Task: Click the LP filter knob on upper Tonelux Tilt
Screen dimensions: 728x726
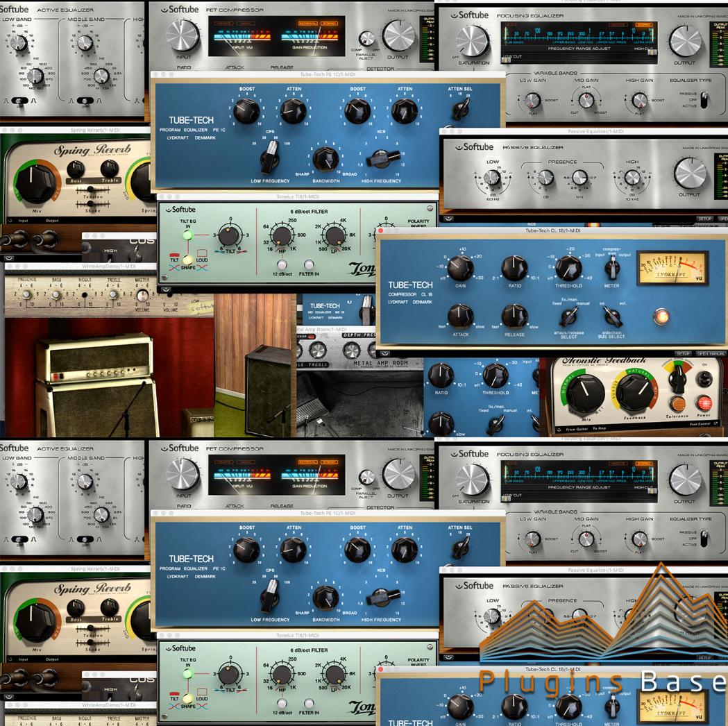Action: (x=335, y=235)
